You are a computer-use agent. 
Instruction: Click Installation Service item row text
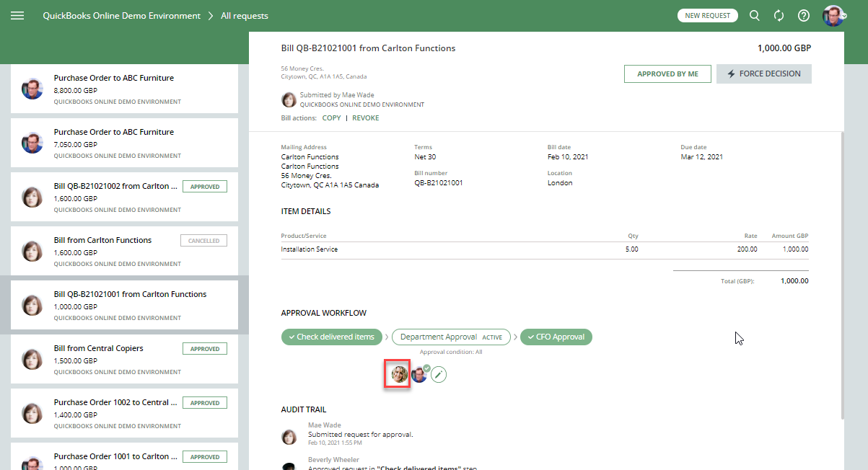point(310,249)
